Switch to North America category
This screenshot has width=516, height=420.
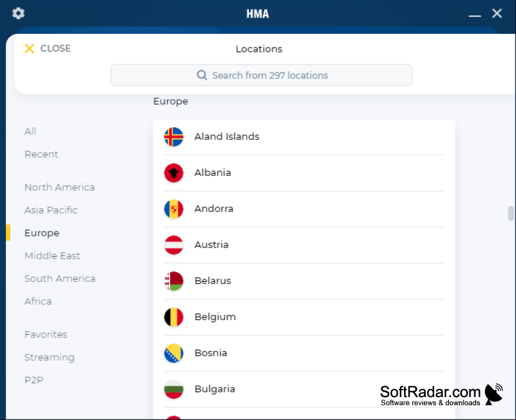60,187
